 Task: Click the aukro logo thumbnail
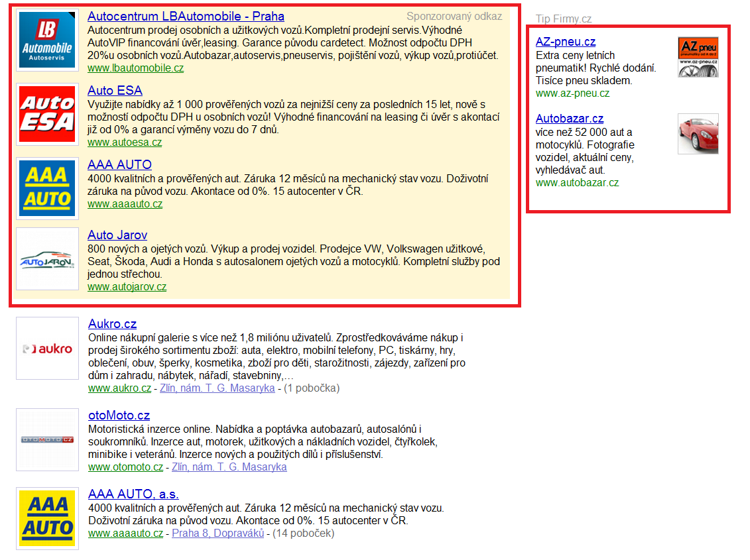[47, 348]
